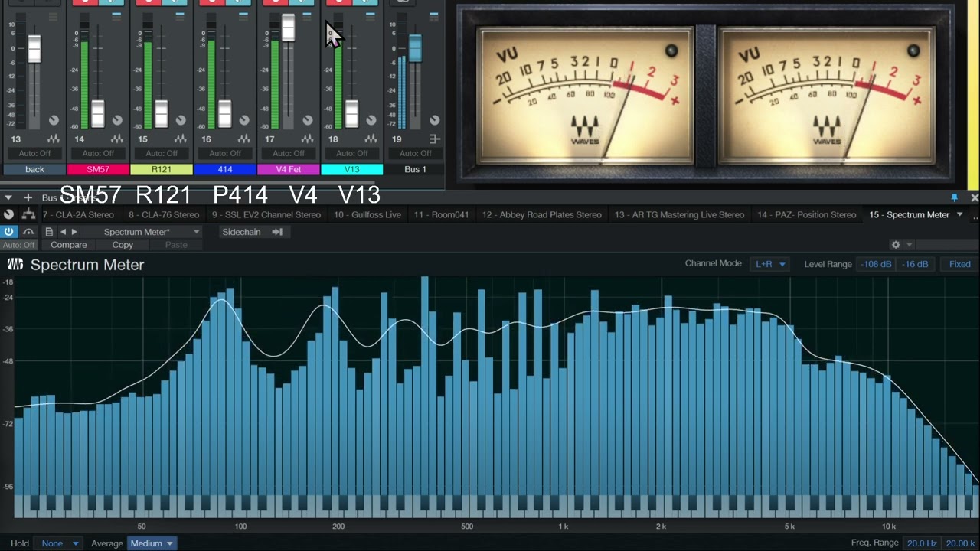
Task: Click the waveform channel-type icon on channel 18
Action: [371, 139]
